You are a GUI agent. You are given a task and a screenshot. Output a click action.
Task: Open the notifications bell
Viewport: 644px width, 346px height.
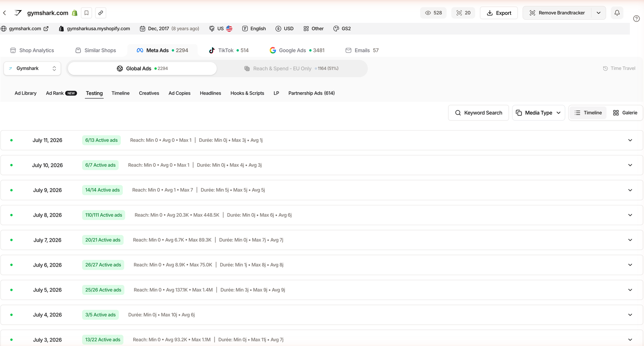[x=617, y=13]
